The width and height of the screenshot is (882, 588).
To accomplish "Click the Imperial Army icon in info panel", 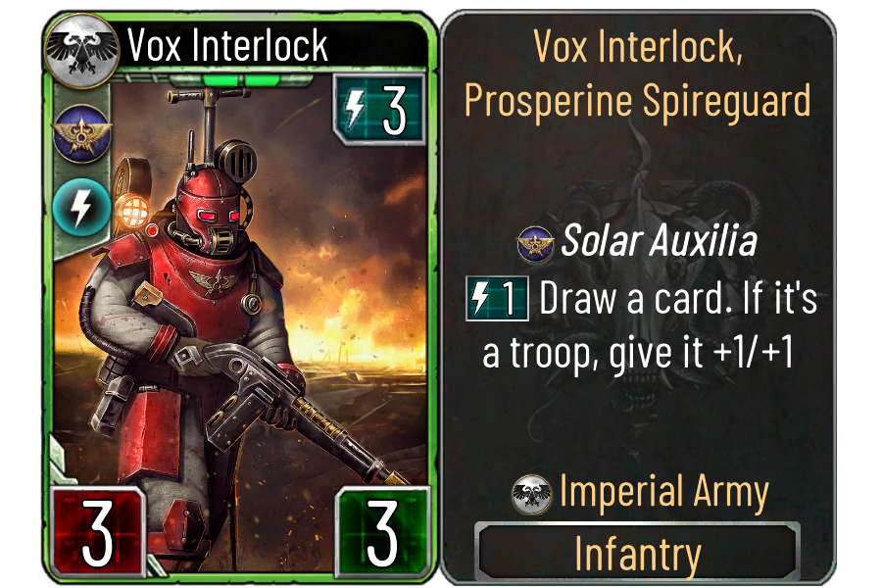I will pos(531,494).
